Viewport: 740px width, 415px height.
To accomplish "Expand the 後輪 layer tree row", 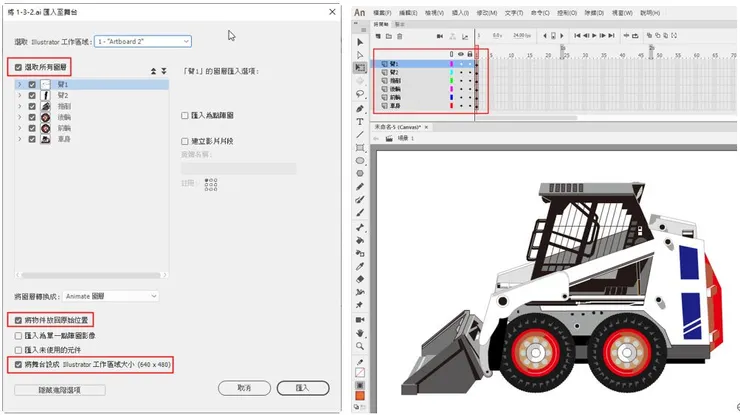I will click(x=19, y=117).
